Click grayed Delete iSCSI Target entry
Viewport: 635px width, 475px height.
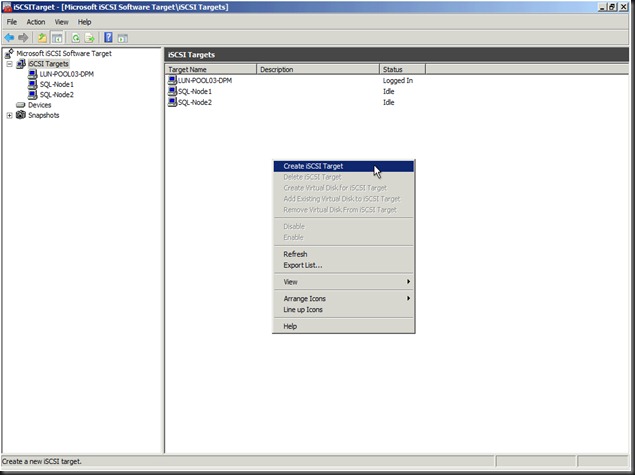pyautogui.click(x=344, y=177)
